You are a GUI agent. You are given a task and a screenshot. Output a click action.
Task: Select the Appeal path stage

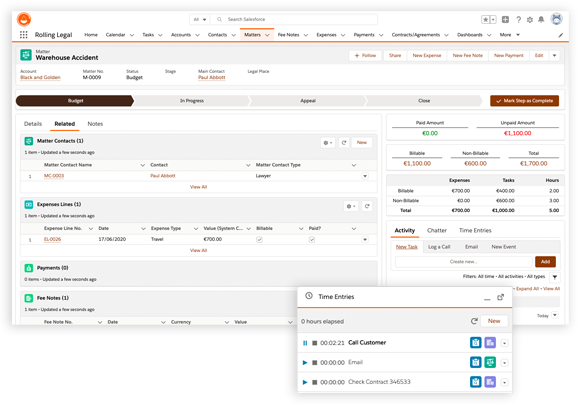(x=308, y=101)
